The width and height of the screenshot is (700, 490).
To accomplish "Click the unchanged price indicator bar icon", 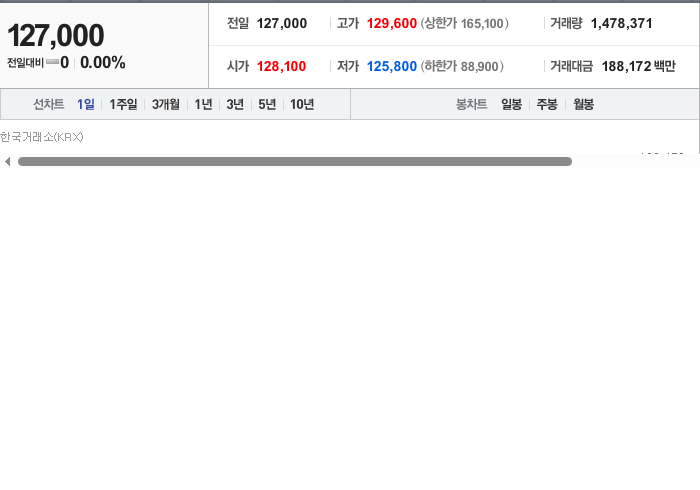I will pyautogui.click(x=52, y=62).
